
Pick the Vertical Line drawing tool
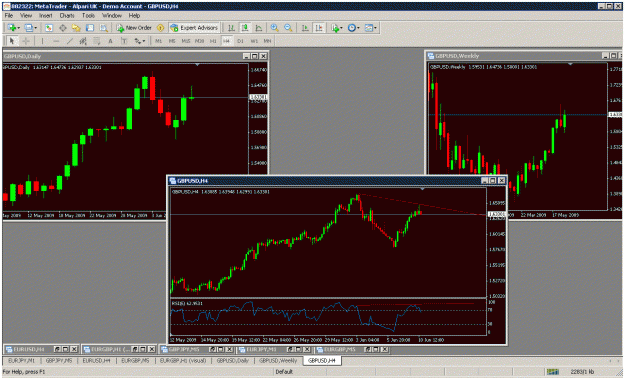pos(42,41)
